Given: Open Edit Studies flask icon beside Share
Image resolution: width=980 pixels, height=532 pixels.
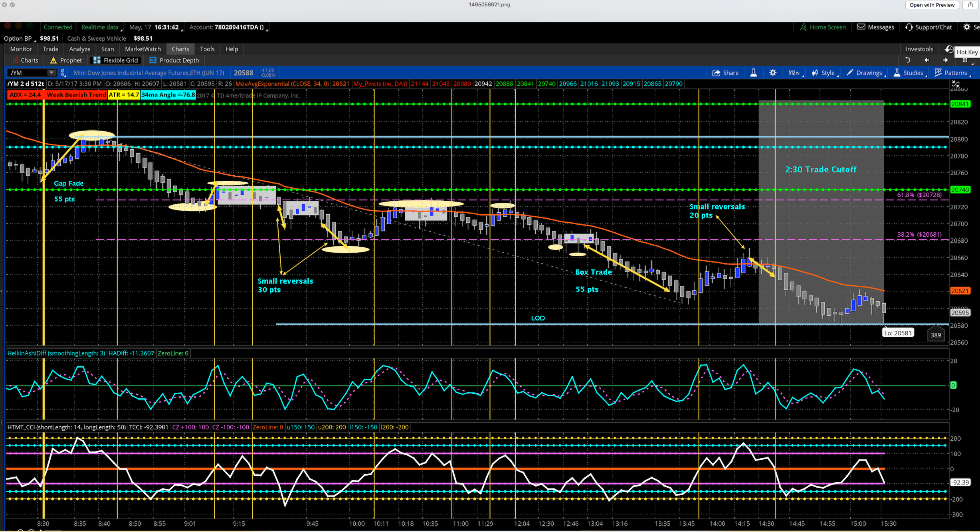Looking at the screenshot, I should coord(754,73).
